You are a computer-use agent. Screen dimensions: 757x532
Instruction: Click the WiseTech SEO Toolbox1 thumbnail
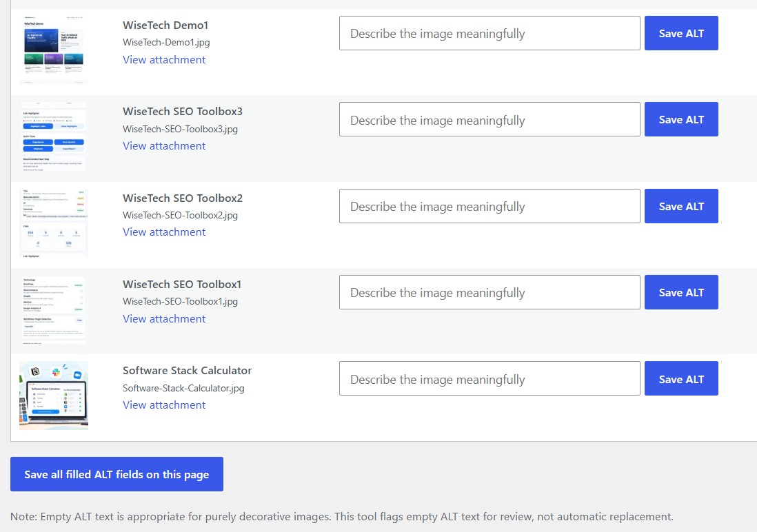pyautogui.click(x=54, y=309)
